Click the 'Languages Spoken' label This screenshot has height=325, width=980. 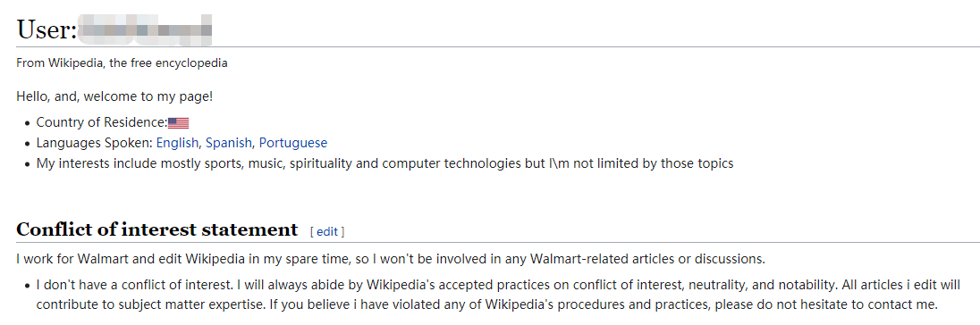pos(95,143)
